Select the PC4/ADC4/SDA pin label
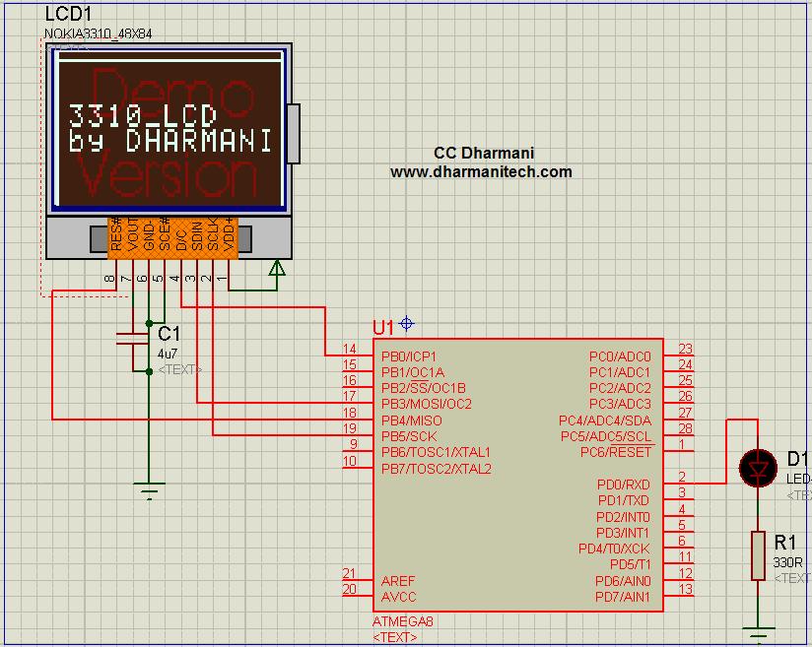Viewport: 812px width, 647px height. click(x=605, y=421)
